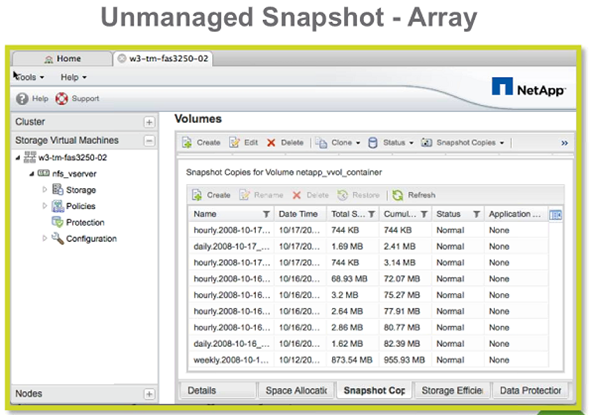Click the w3-tm-fas3250-02 cluster icon
The width and height of the screenshot is (590, 415).
click(30, 157)
